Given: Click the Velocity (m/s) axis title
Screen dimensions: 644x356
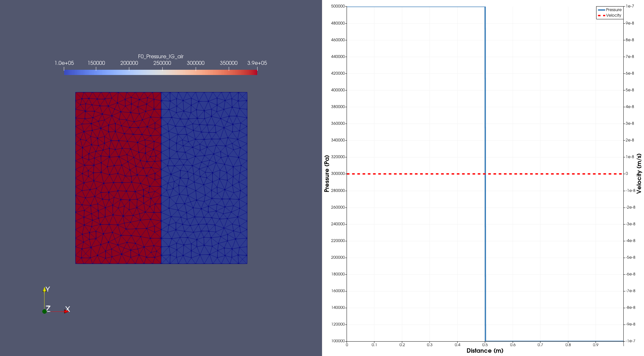Looking at the screenshot, I should (x=639, y=174).
